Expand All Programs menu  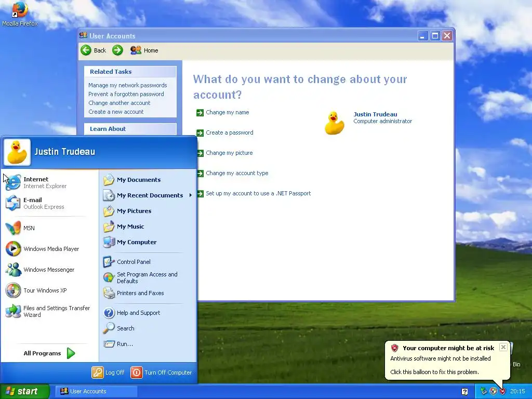pyautogui.click(x=49, y=353)
